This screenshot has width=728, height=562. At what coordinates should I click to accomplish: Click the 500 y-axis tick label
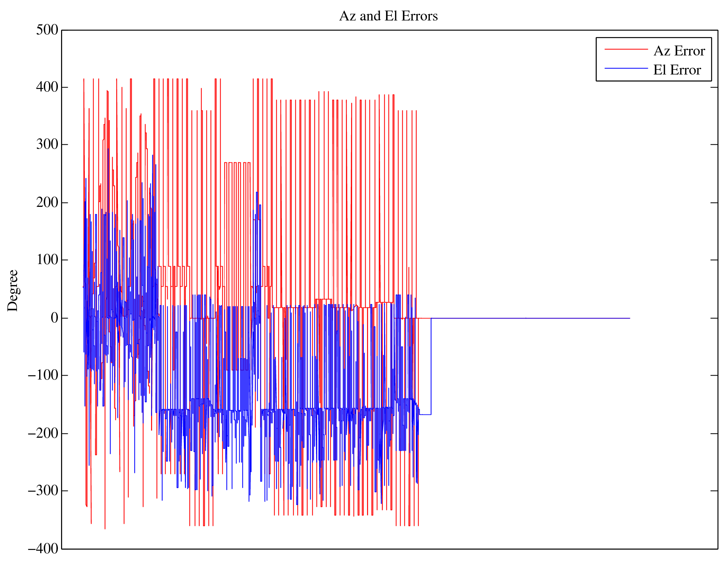click(x=47, y=30)
